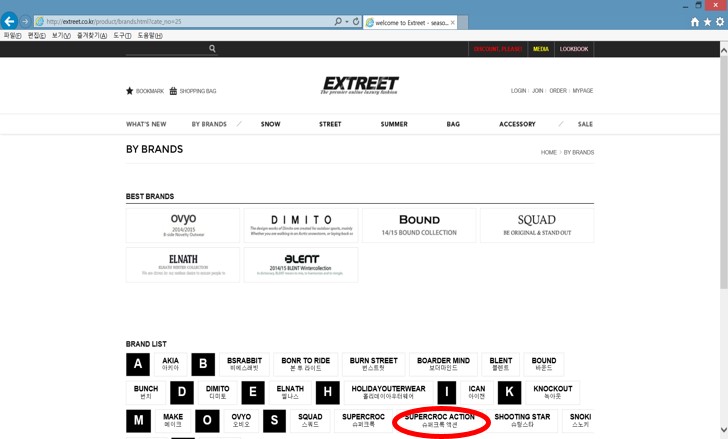Click the Bookmark star icon

[130, 90]
